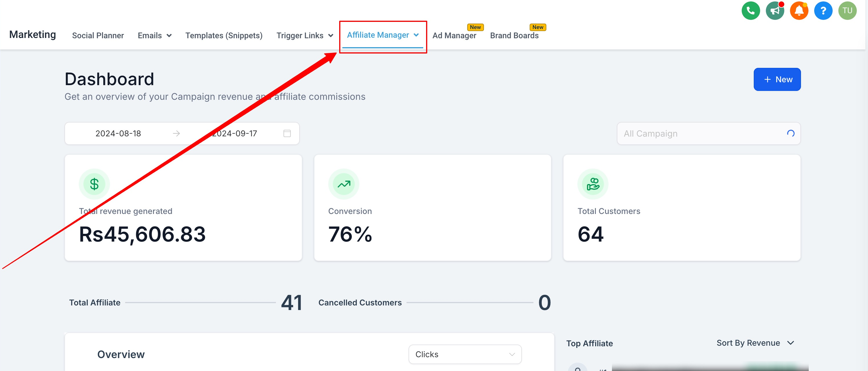Open the megaphone announcements icon
This screenshot has width=868, height=371.
click(x=775, y=11)
